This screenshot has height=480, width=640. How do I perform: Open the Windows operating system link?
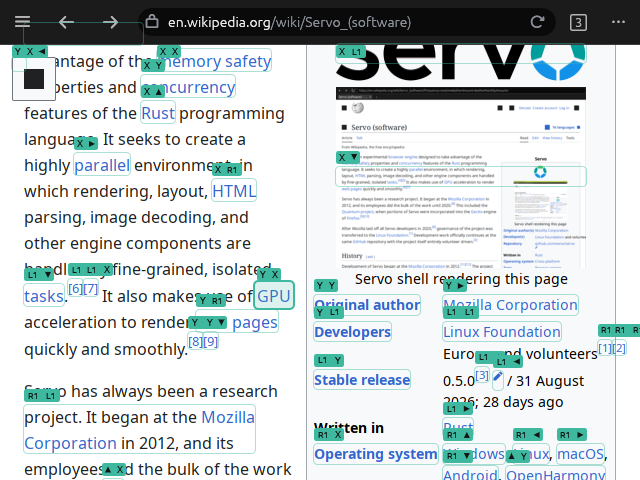point(474,454)
